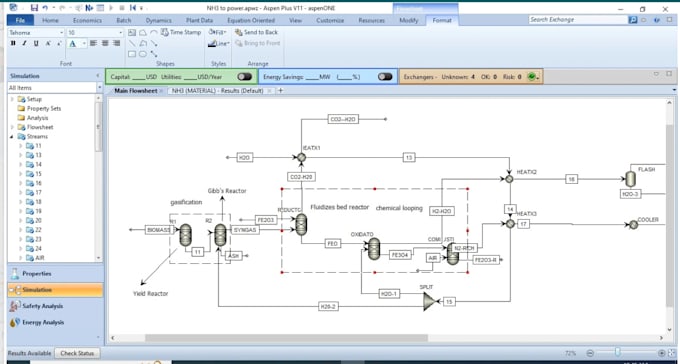Image resolution: width=680 pixels, height=364 pixels.
Task: Open the Fill style dropdown
Action: 217,32
